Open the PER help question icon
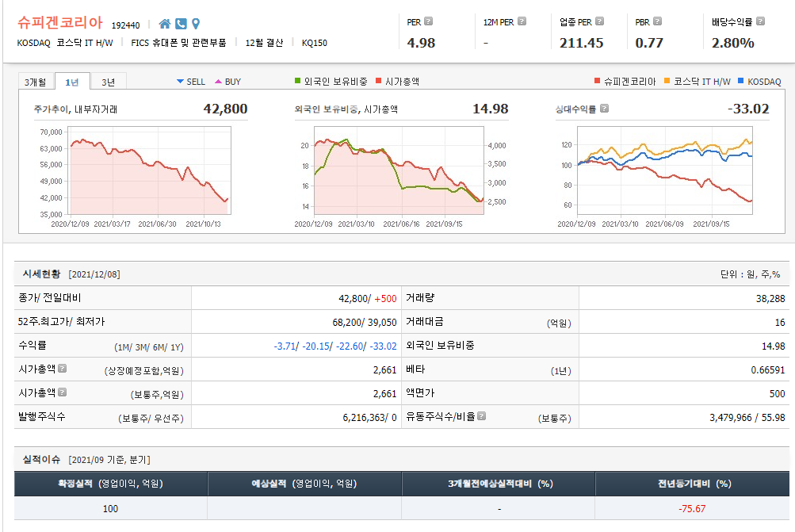The image size is (795, 532). (x=429, y=21)
